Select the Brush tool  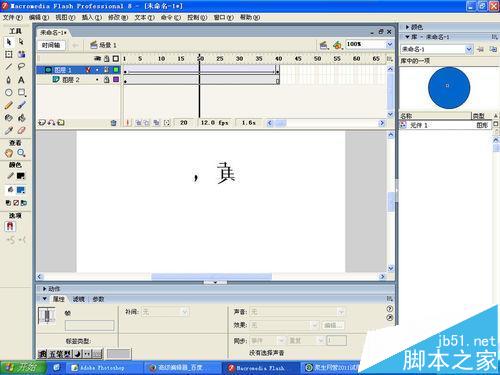21,105
